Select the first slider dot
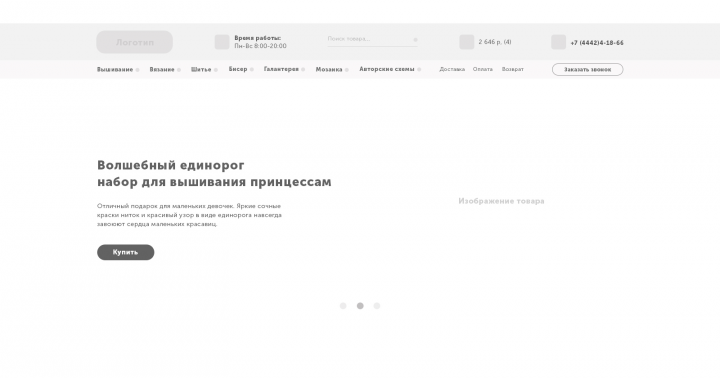The height and width of the screenshot is (378, 720). point(343,306)
